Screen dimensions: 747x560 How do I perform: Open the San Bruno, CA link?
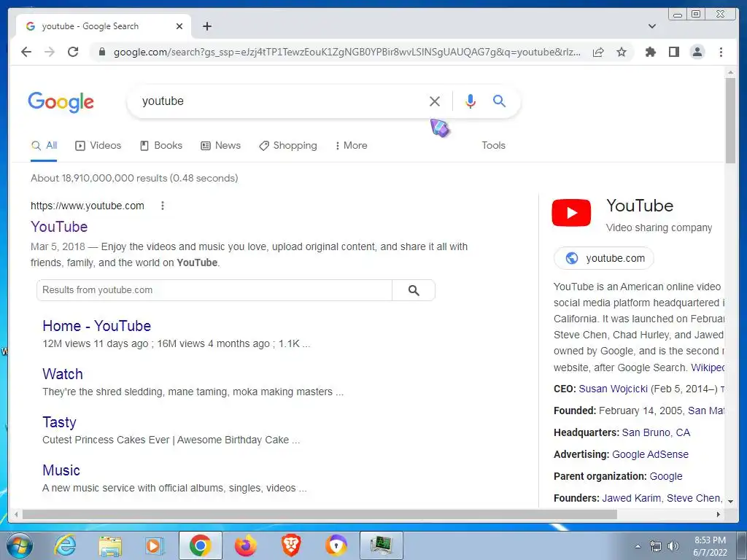click(656, 432)
